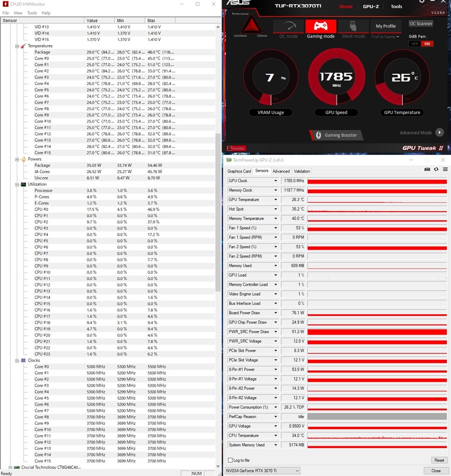Image resolution: width=451 pixels, height=476 pixels.
Task: Open the graphics card selector dropdown
Action: pyautogui.click(x=263, y=470)
